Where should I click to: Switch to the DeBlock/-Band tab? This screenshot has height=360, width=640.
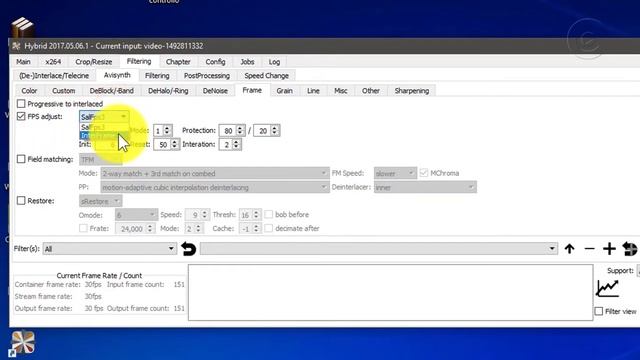pos(111,91)
